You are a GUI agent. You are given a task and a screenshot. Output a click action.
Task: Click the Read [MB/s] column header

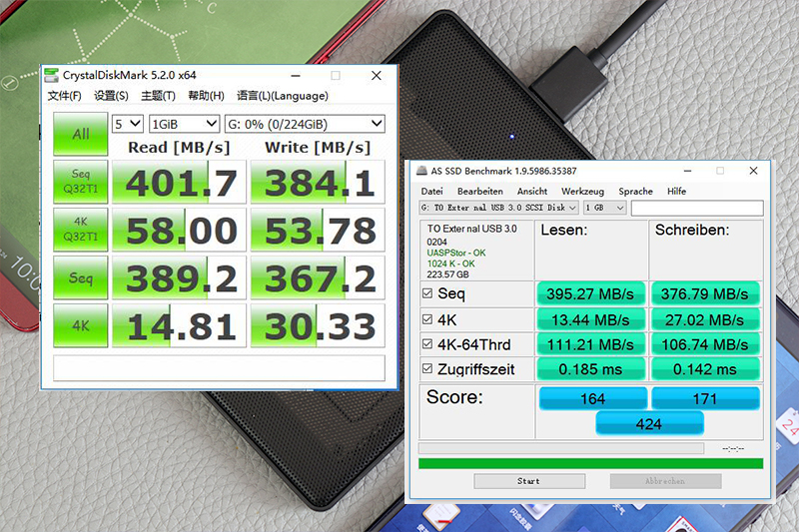(x=179, y=147)
